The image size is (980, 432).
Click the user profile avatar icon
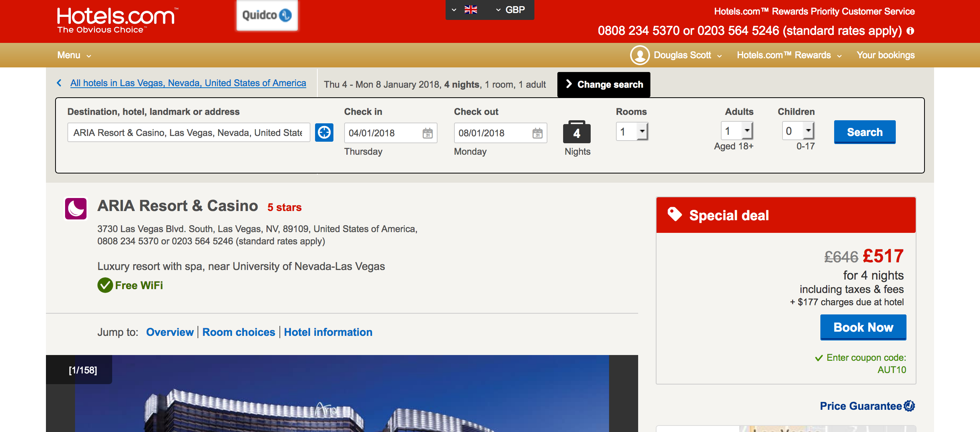[x=640, y=55]
